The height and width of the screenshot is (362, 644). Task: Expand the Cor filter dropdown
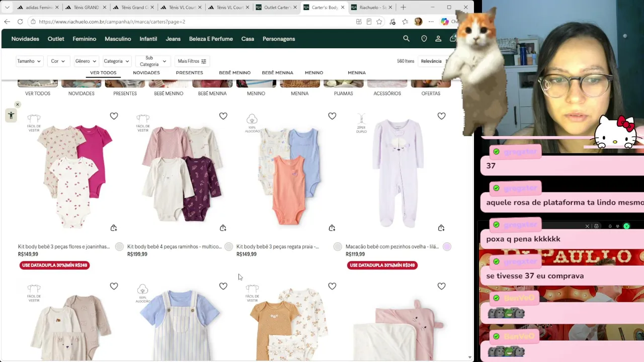(x=58, y=61)
